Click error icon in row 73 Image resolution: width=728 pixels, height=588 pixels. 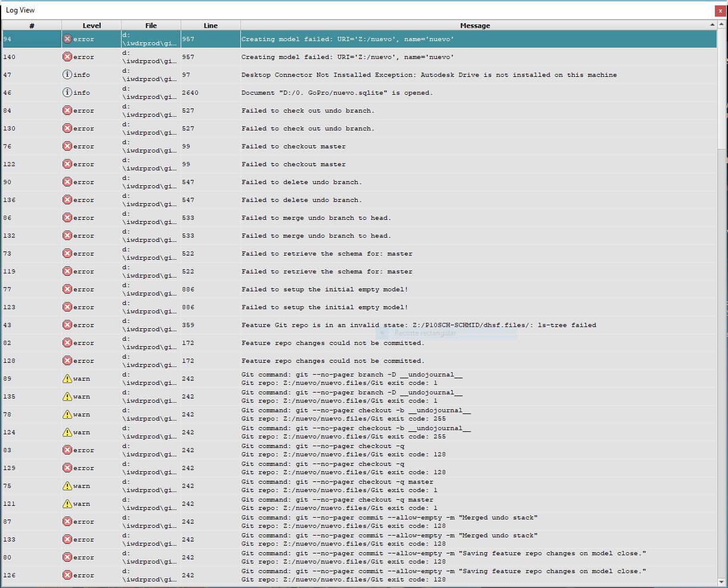point(67,253)
